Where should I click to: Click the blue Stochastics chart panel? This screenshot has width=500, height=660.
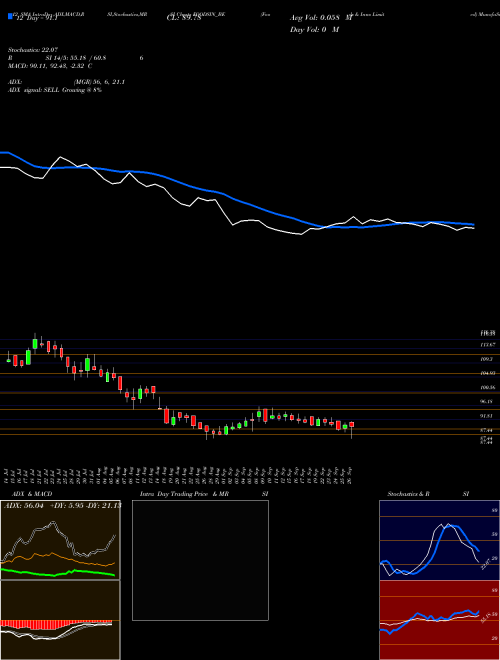point(439,540)
